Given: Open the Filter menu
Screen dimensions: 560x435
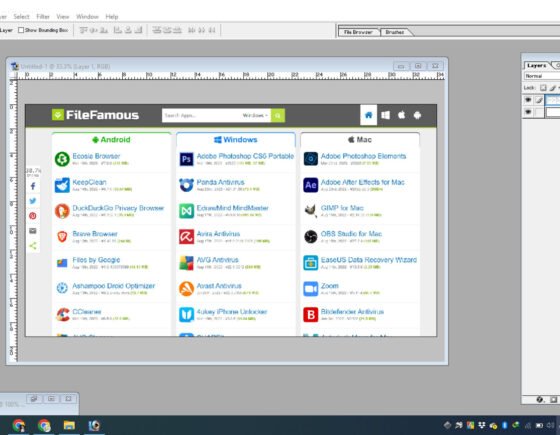Looking at the screenshot, I should 43,16.
